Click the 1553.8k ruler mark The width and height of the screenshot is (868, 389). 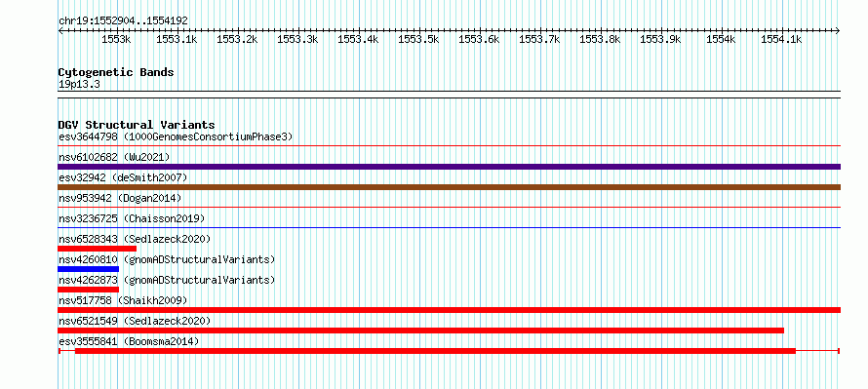(600, 39)
